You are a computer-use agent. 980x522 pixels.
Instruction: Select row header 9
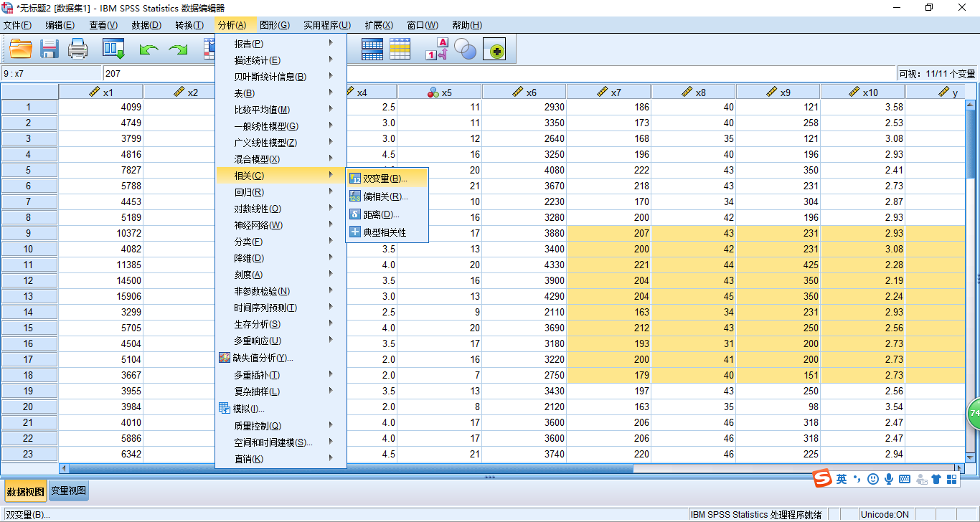click(x=29, y=233)
